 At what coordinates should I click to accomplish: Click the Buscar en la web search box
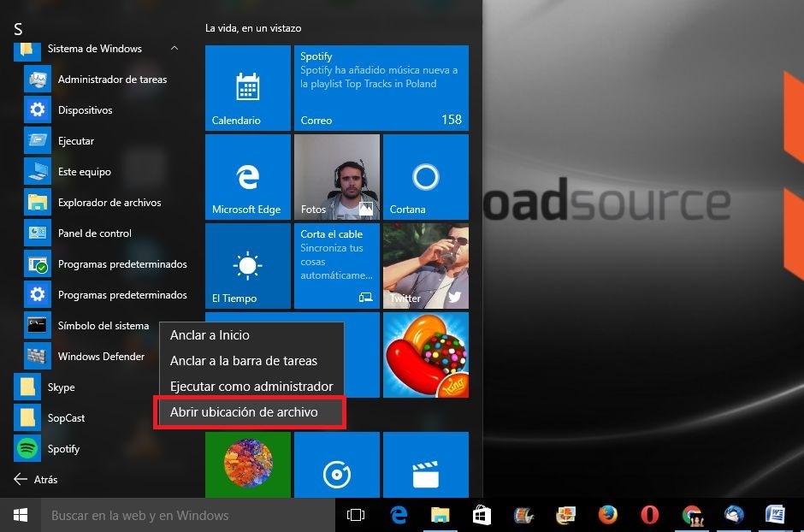187,515
